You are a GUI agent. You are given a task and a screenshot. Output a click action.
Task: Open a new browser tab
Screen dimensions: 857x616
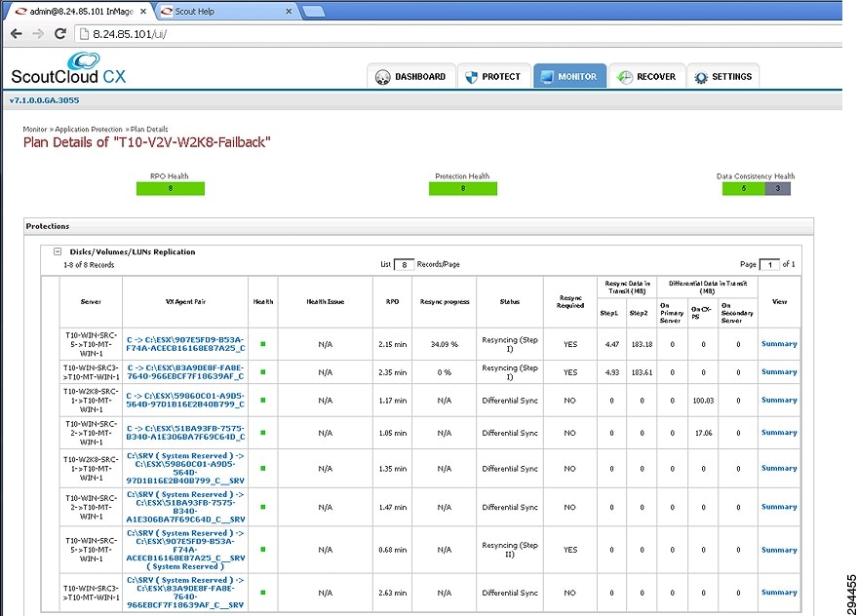[x=314, y=12]
